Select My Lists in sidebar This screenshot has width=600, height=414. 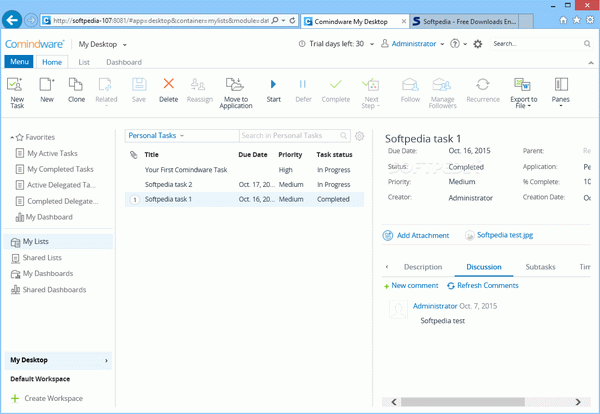[59, 242]
